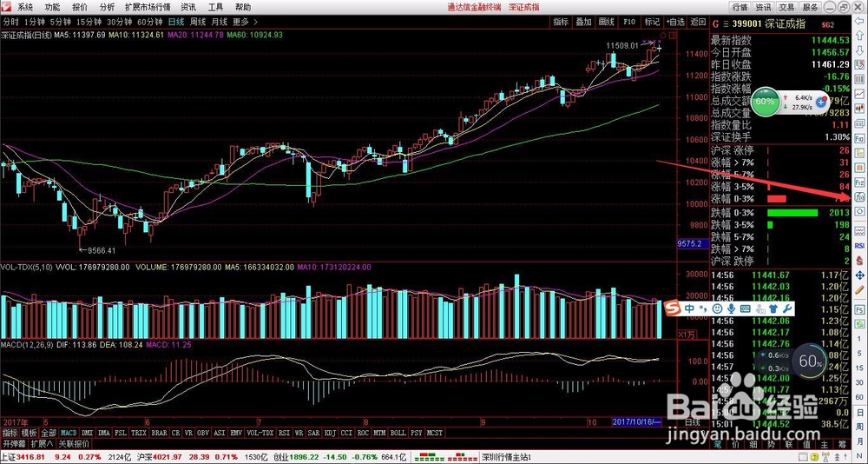Screen dimensions: 868x464
Task: Open Sogou input method logo
Action: pos(673,308)
